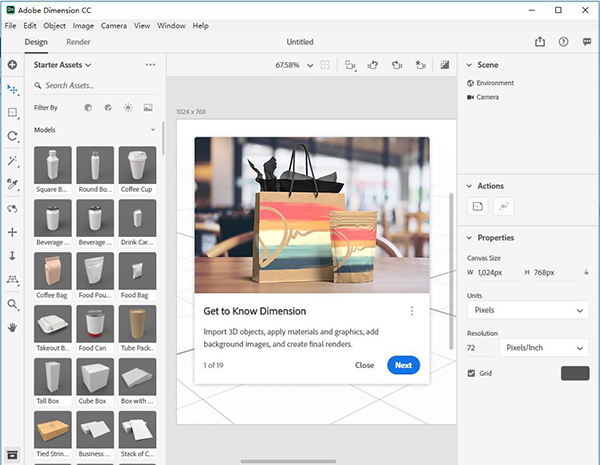The width and height of the screenshot is (600, 465).
Task: Open the Units Pixels dropdown
Action: (527, 310)
